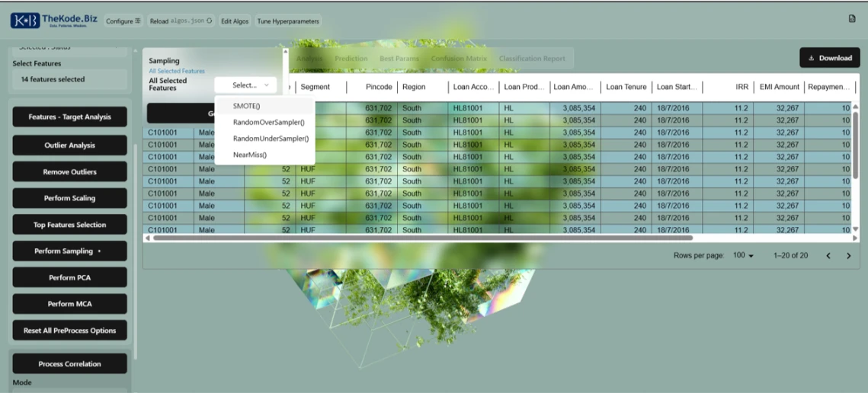Screen dimensions: 868x393
Task: Click the right arrow of horizontal scrollbar
Action: pyautogui.click(x=855, y=238)
